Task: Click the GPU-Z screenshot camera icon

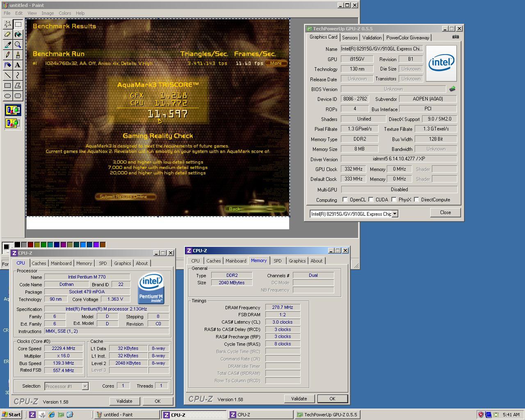Action: point(455,37)
